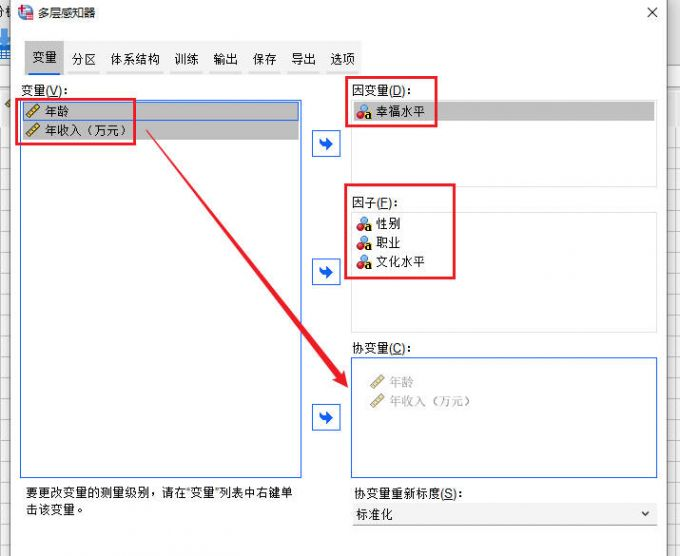This screenshot has height=556, width=680.
Task: Open the 保存 tab
Action: (264, 59)
